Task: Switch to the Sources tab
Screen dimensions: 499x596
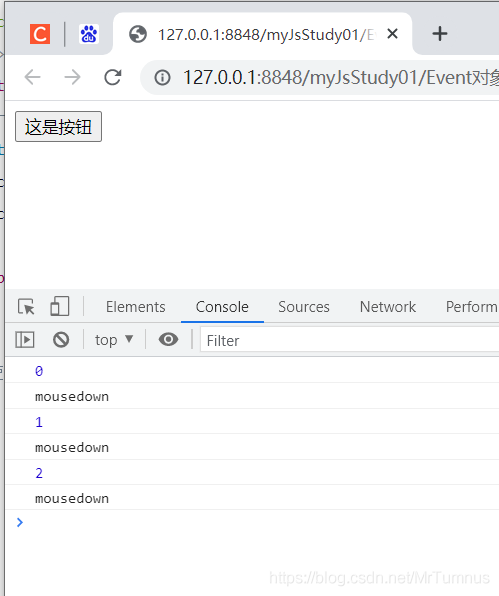Action: click(304, 307)
